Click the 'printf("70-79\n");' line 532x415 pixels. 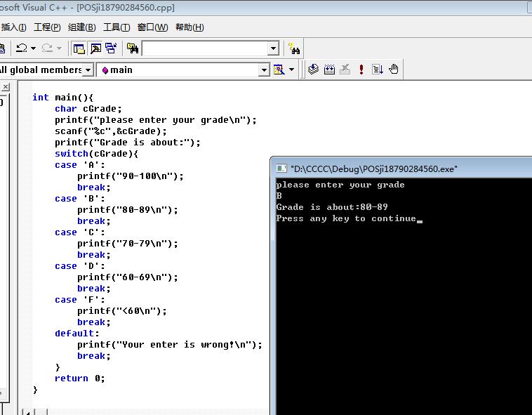pos(127,243)
